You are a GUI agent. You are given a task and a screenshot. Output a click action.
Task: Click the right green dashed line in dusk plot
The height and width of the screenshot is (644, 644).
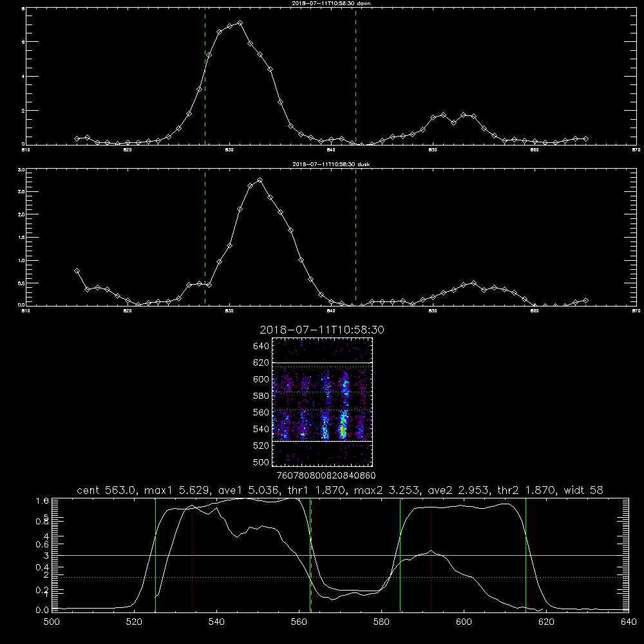click(x=355, y=238)
